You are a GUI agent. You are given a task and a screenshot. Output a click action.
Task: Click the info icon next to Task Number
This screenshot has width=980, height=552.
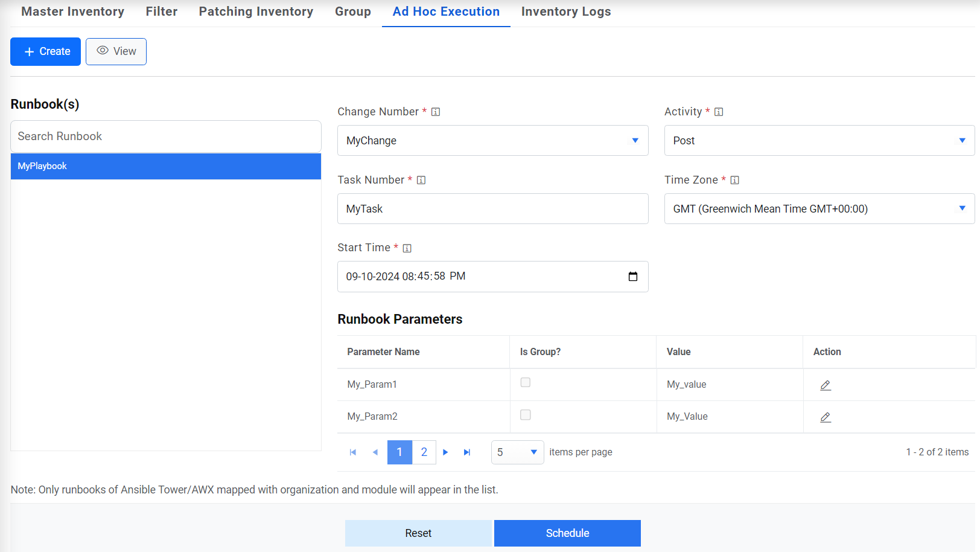point(421,180)
